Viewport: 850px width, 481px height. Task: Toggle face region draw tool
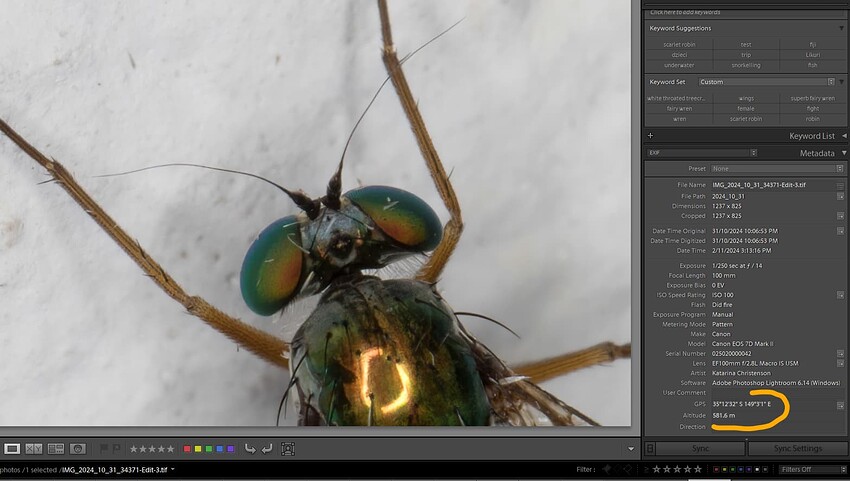pyautogui.click(x=288, y=448)
